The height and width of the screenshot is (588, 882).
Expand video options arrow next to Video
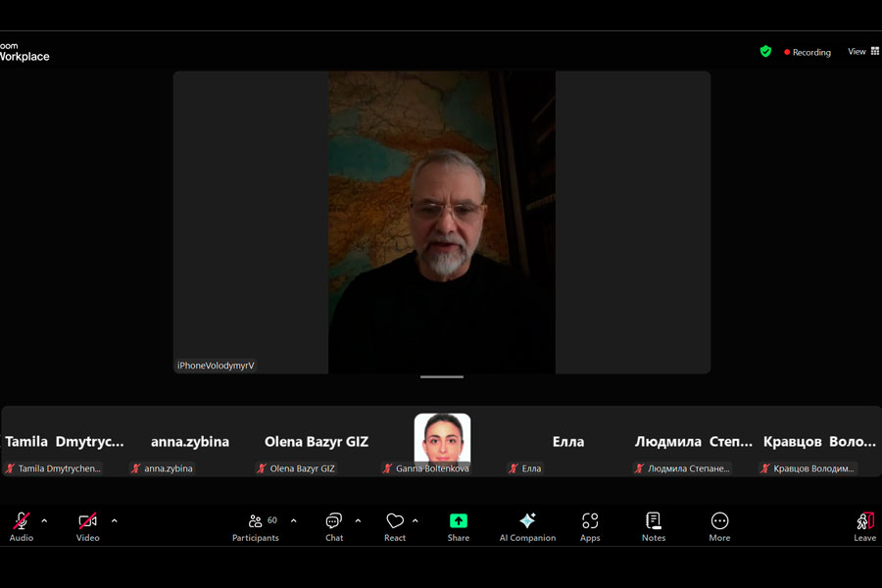tap(115, 521)
